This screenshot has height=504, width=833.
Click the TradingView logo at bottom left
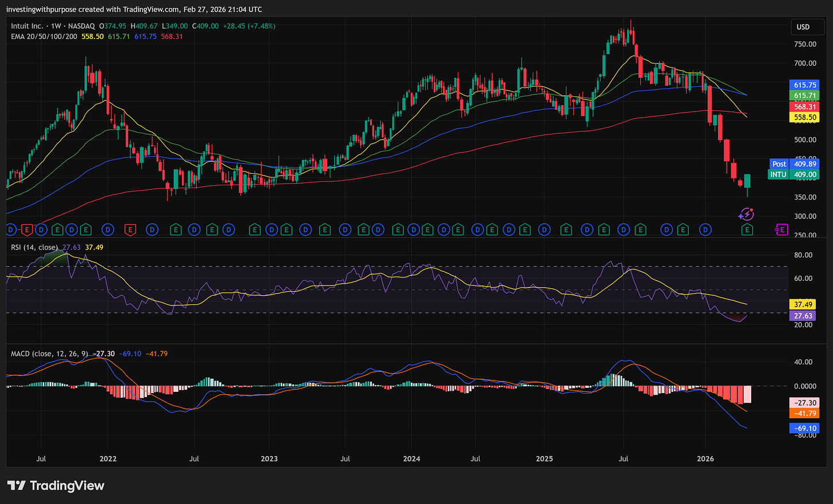click(x=55, y=486)
